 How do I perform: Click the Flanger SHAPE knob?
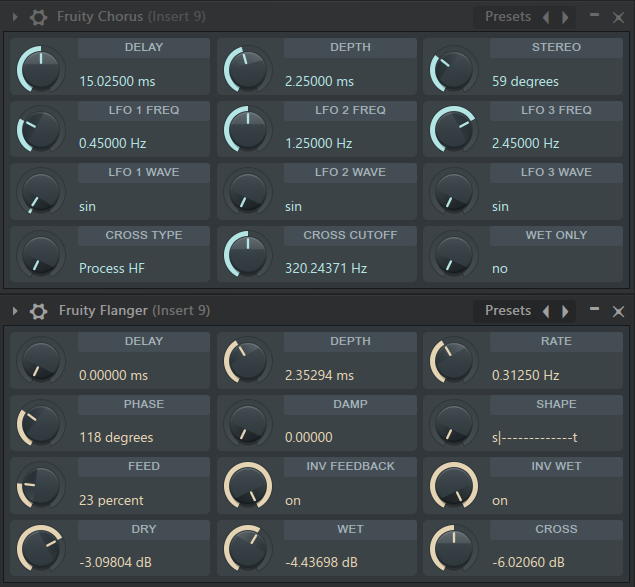453,422
